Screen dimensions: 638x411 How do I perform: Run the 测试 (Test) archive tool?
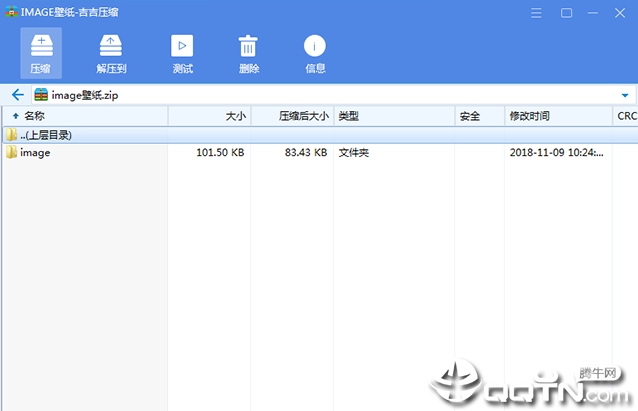pos(182,53)
